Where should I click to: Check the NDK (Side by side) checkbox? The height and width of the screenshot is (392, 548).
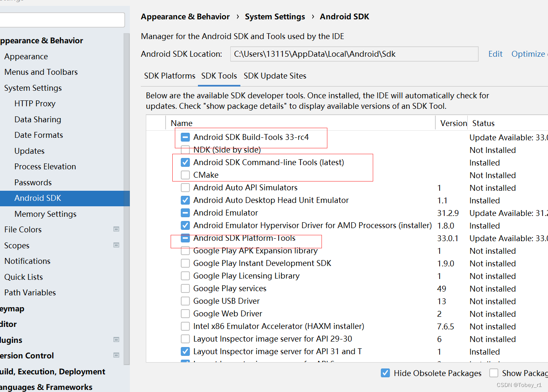pos(185,150)
